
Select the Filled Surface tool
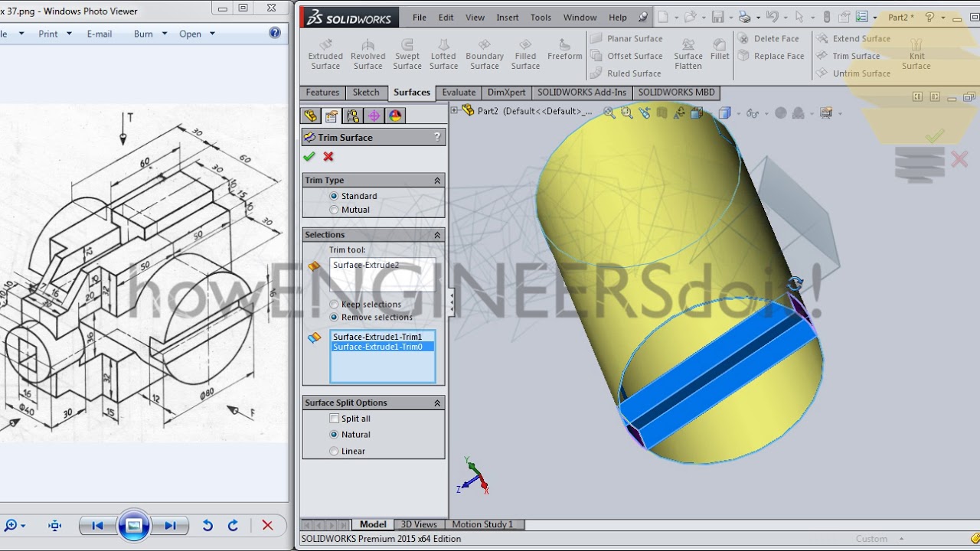click(525, 55)
